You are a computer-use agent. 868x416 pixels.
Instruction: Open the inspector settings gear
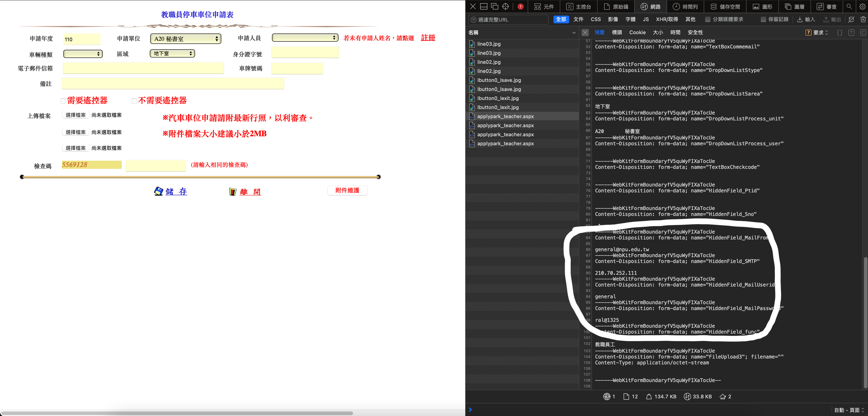(x=862, y=6)
